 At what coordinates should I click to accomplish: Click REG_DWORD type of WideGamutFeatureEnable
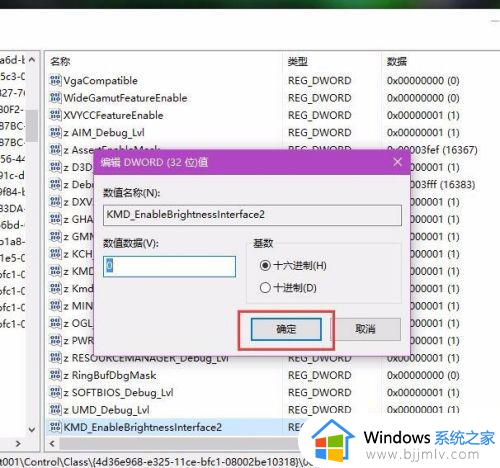(x=319, y=98)
